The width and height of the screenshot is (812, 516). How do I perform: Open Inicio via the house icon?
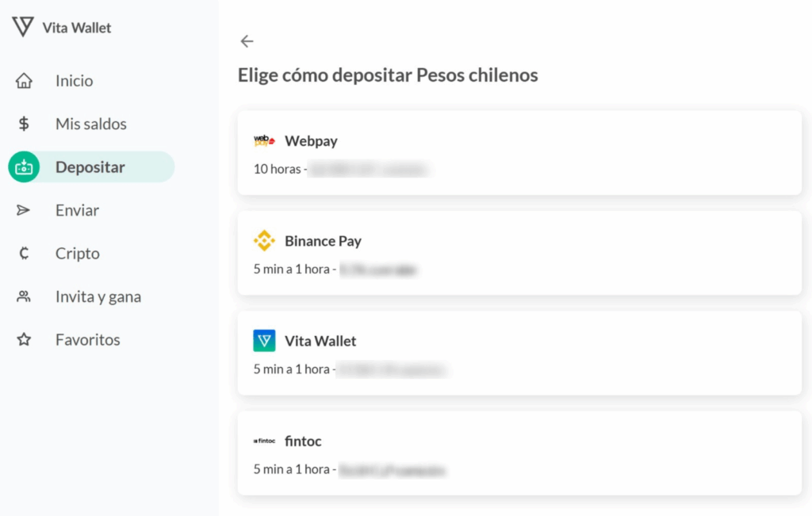pos(24,81)
